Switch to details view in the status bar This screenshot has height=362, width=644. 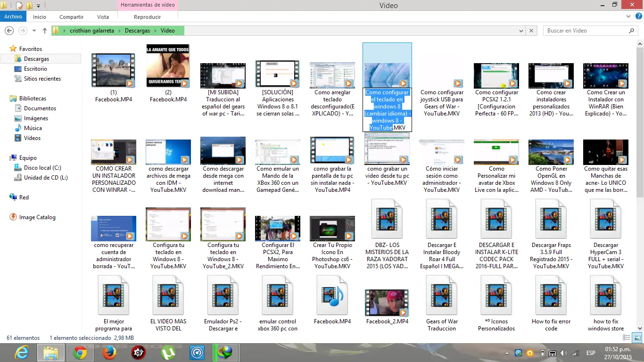pos(627,337)
